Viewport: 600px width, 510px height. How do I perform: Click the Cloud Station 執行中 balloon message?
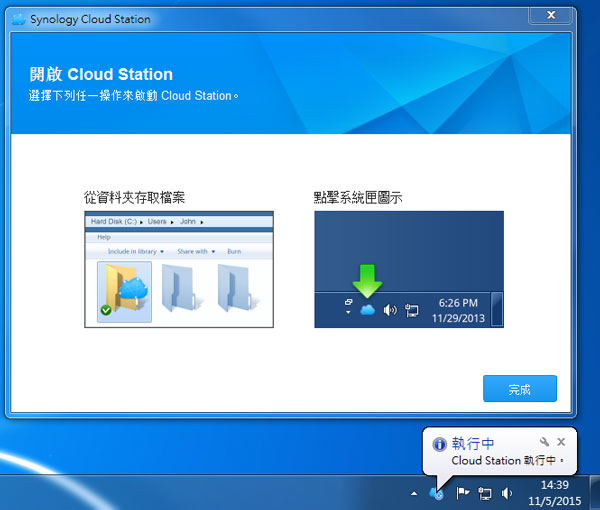(507, 460)
